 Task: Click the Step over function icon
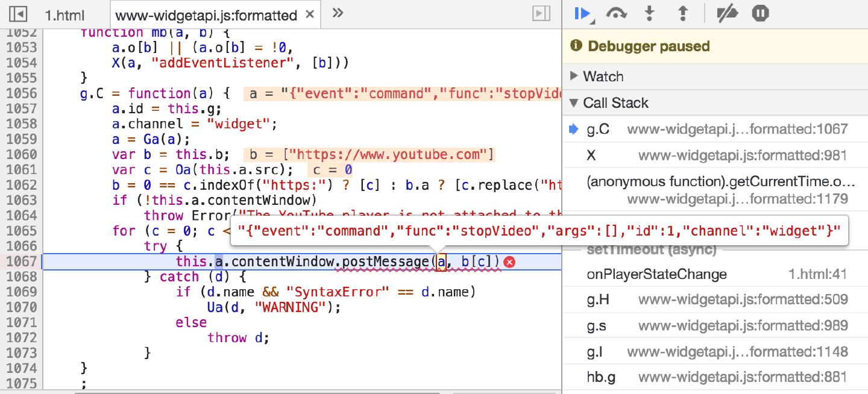(x=616, y=13)
